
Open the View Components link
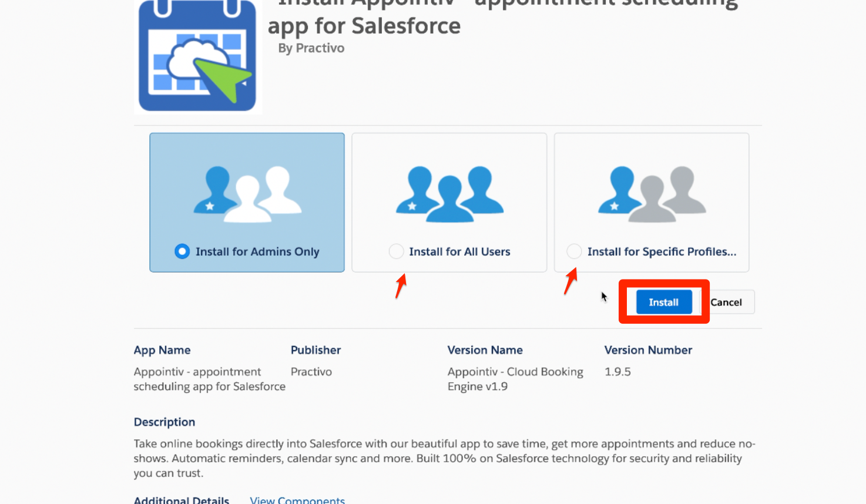pos(297,500)
